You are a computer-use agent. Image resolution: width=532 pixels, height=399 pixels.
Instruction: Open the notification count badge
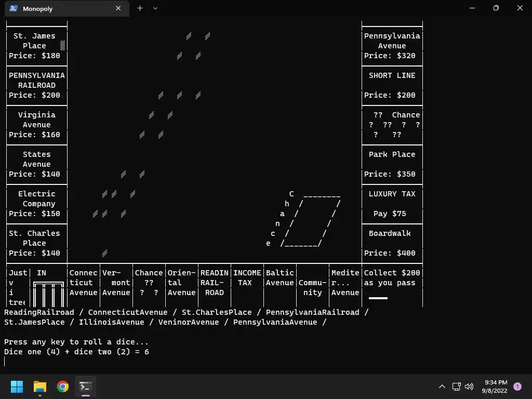[x=517, y=386]
